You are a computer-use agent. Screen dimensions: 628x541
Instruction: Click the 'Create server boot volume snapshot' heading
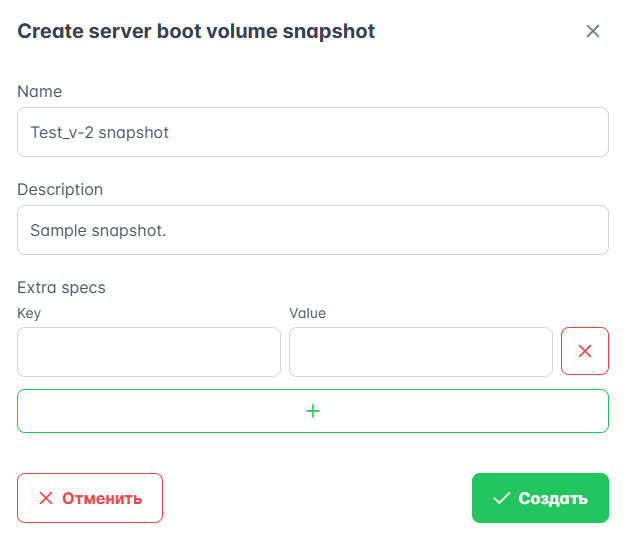point(196,31)
